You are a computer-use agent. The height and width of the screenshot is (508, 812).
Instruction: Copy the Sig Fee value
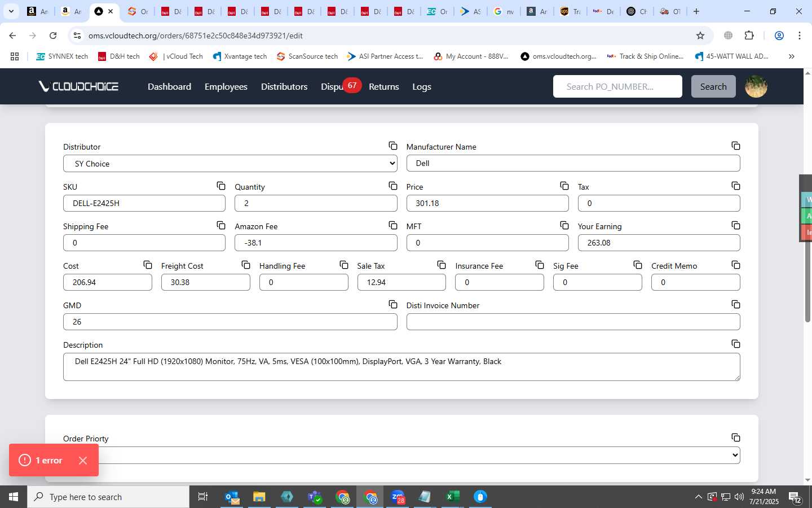point(638,265)
